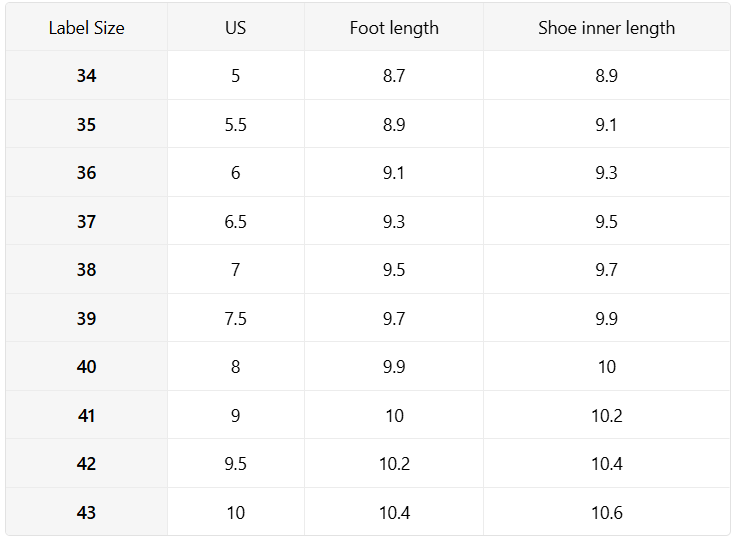Select US size 9 cell
Viewport: 737px width, 541px height.
[x=236, y=416]
